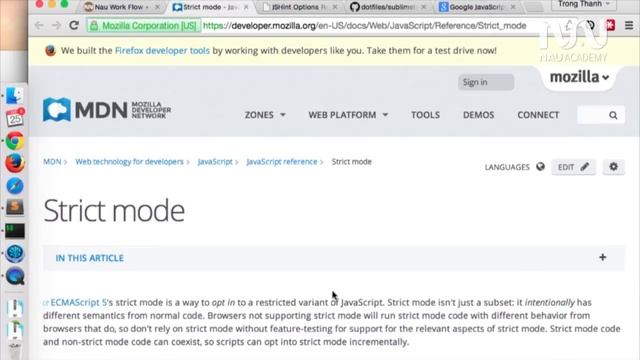
Task: Click the green lock security icon
Action: (x=94, y=26)
